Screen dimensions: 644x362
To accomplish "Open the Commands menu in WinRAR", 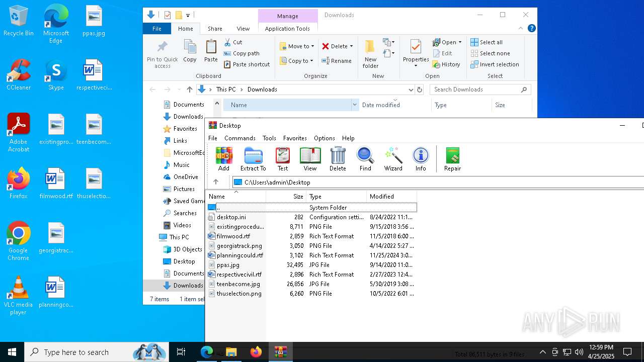I will (x=240, y=138).
